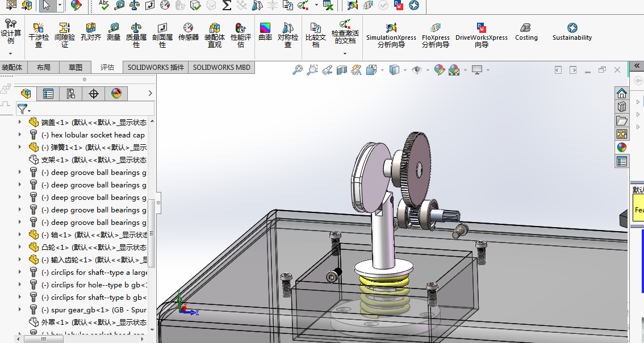The width and height of the screenshot is (644, 343).
Task: Open Design Library in task pane
Action: coord(622,106)
